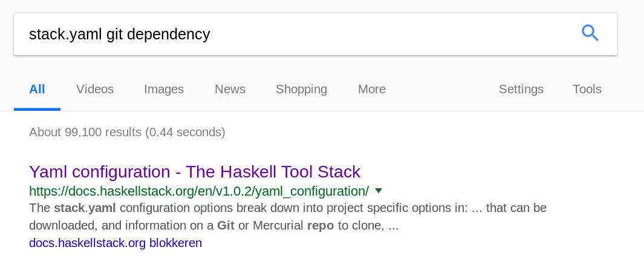644x261 pixels.
Task: Click the bold 'stack.yaml' word in snippet
Action: click(x=85, y=208)
